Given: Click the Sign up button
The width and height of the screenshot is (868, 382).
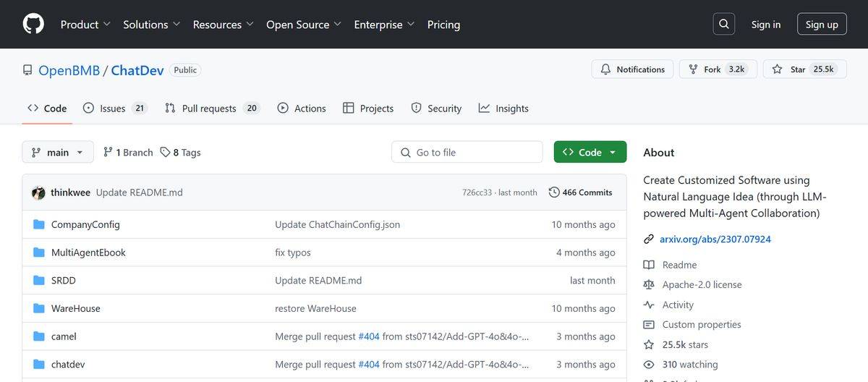Looking at the screenshot, I should pyautogui.click(x=822, y=24).
